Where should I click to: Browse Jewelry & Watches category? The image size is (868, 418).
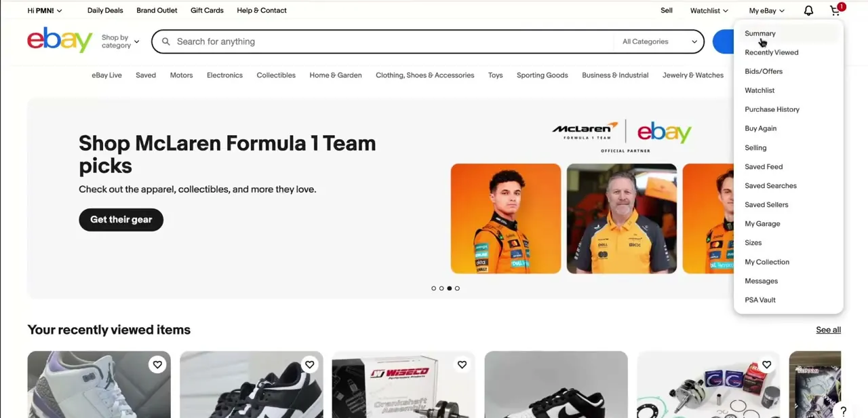pyautogui.click(x=692, y=75)
